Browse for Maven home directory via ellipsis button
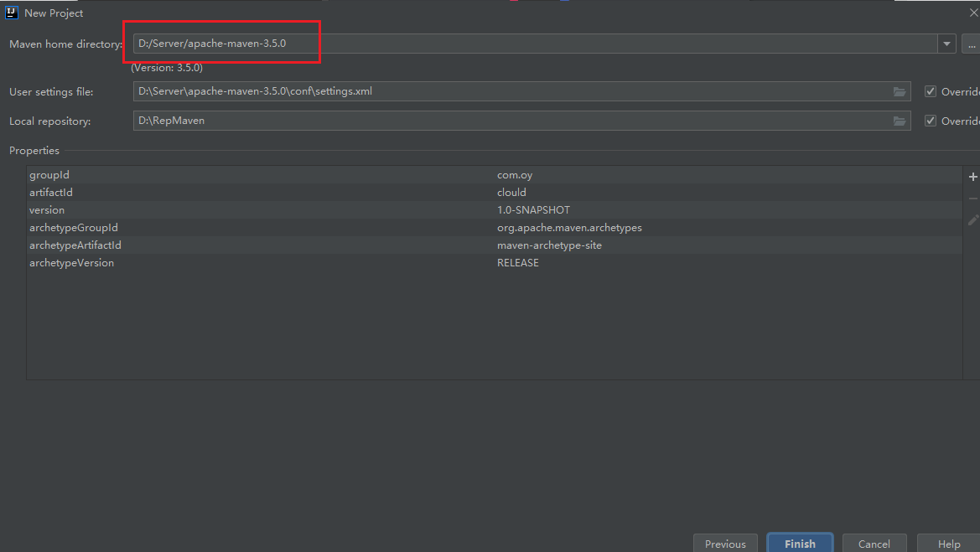The width and height of the screenshot is (980, 552). click(x=972, y=44)
